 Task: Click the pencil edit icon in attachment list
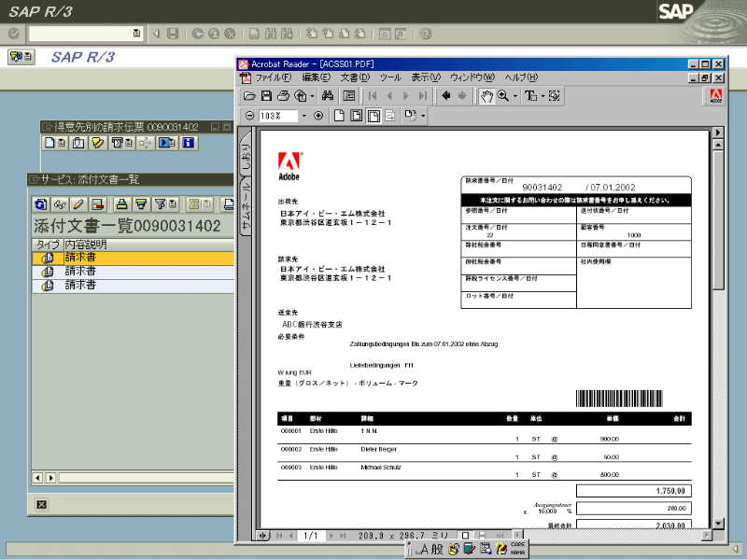coord(78,204)
